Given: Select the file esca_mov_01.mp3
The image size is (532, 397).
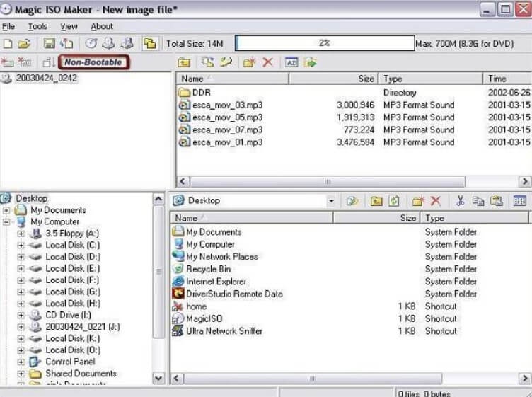Looking at the screenshot, I should [227, 142].
